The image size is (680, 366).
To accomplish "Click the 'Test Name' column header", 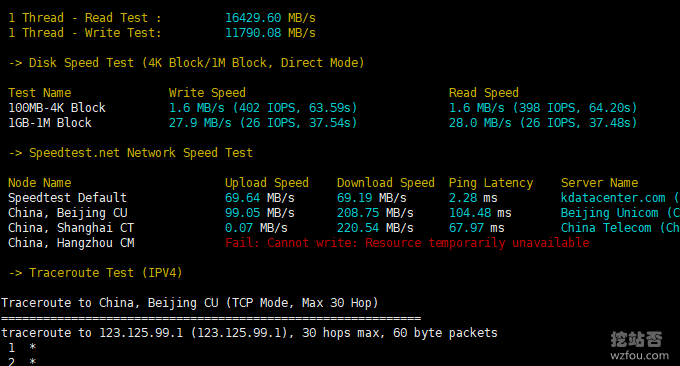I will click(39, 93).
